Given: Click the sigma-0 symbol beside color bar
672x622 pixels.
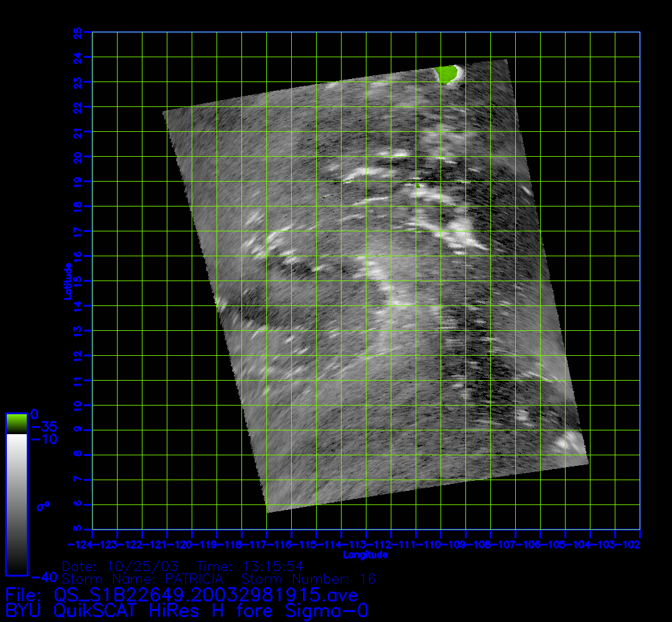Looking at the screenshot, I should 43,506.
